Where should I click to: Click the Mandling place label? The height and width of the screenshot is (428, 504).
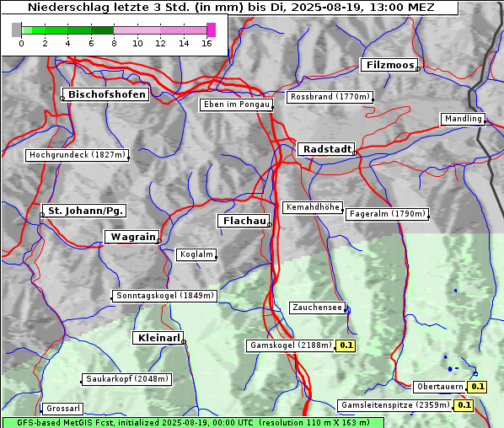click(464, 119)
